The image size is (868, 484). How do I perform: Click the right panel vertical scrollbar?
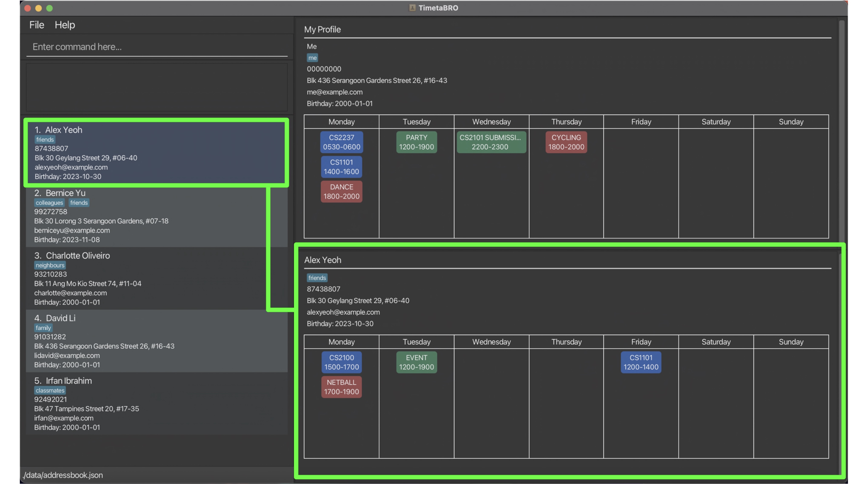click(x=841, y=131)
